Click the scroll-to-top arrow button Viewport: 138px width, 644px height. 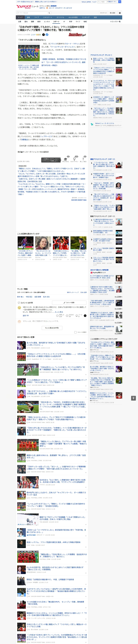133,398
